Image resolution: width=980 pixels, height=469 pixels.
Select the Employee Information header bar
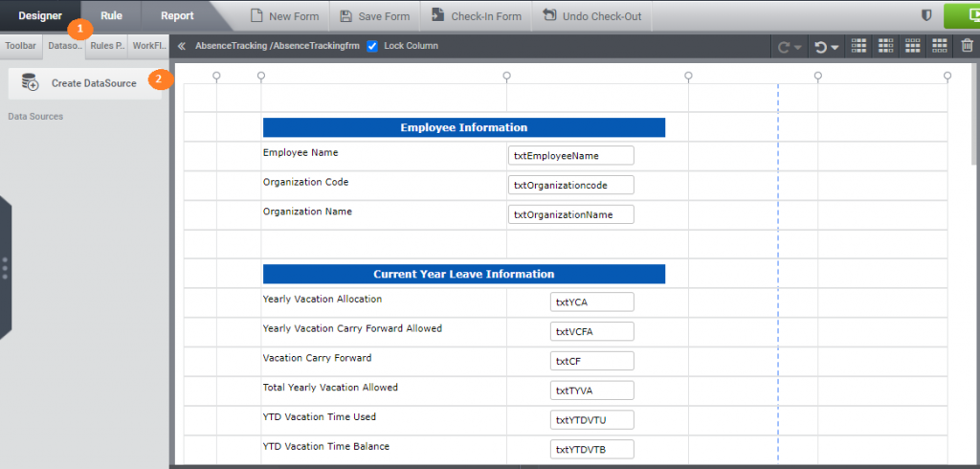(x=463, y=127)
